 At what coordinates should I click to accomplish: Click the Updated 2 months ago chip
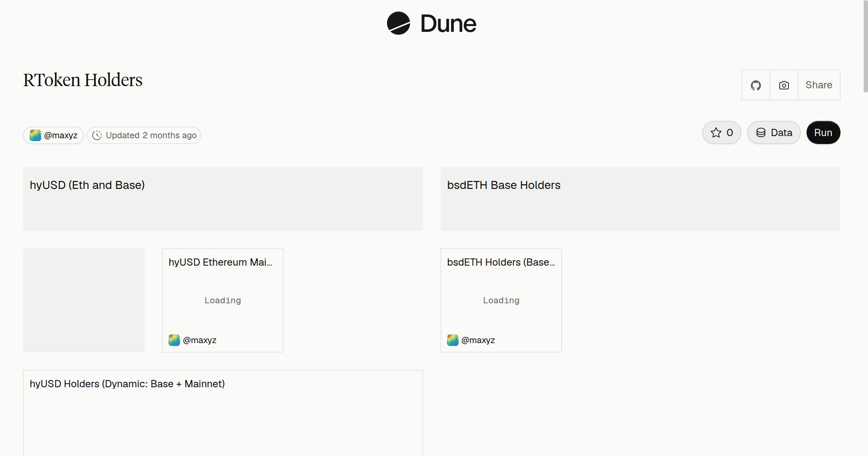click(144, 135)
